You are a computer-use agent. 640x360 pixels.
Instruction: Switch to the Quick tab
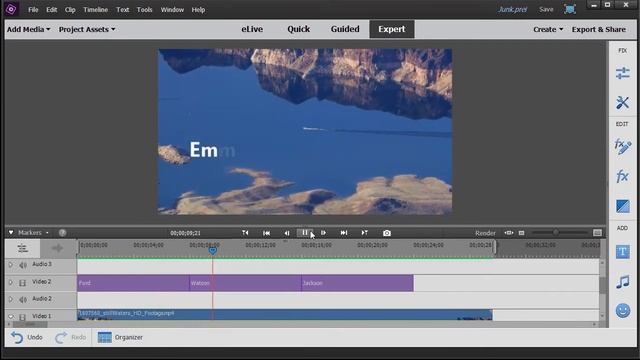pyautogui.click(x=298, y=29)
